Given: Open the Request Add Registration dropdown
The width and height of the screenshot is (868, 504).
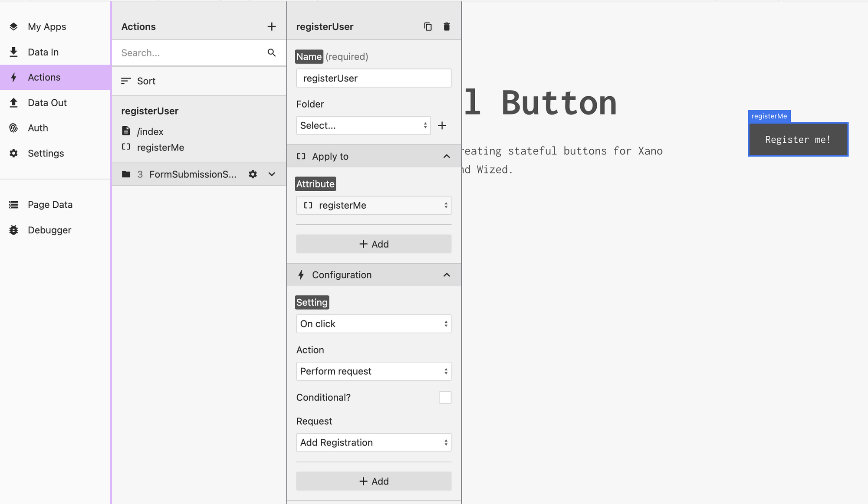Looking at the screenshot, I should tap(373, 443).
